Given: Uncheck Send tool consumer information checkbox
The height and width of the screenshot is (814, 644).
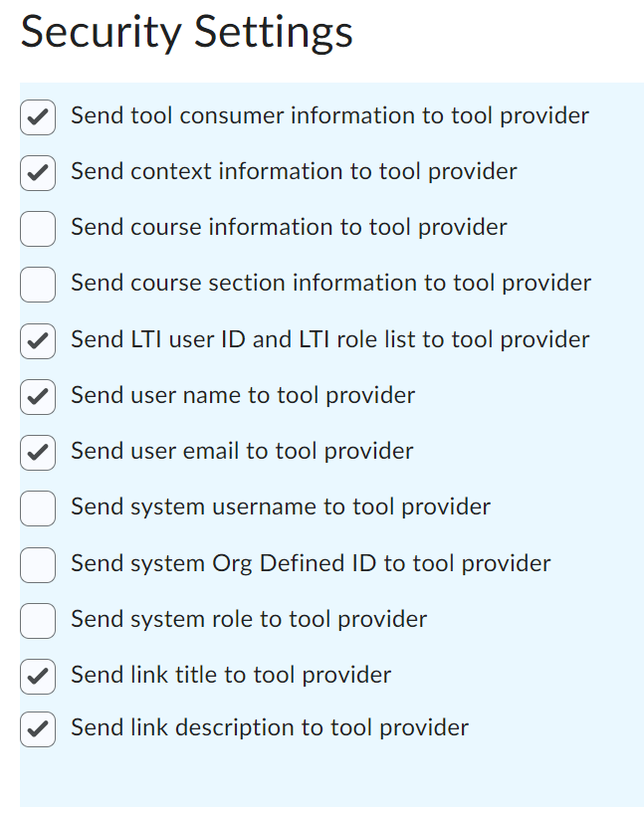Looking at the screenshot, I should (38, 117).
